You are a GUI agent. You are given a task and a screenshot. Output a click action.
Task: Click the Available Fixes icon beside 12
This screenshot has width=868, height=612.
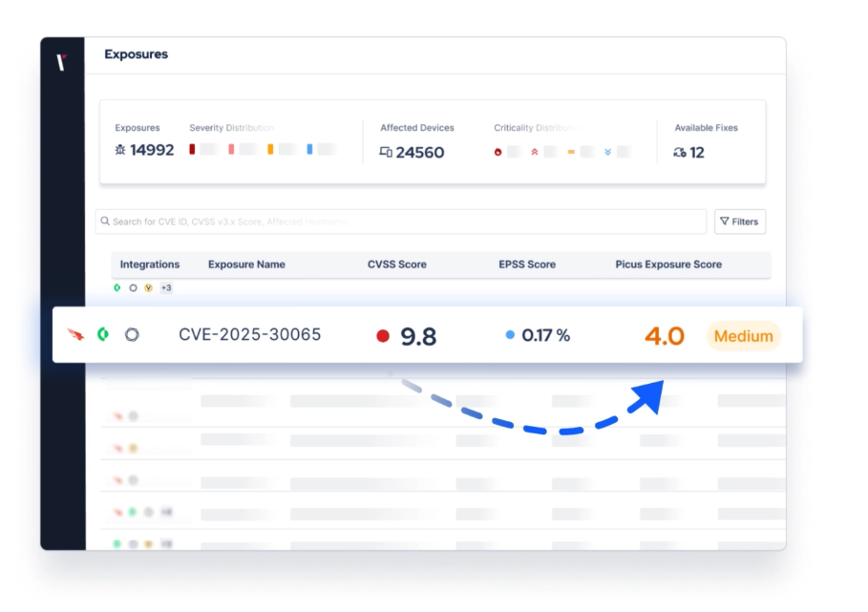[680, 152]
